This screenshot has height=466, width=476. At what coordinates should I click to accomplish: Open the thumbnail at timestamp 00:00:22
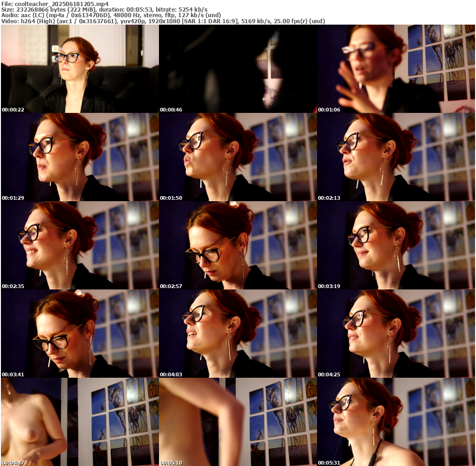click(79, 69)
